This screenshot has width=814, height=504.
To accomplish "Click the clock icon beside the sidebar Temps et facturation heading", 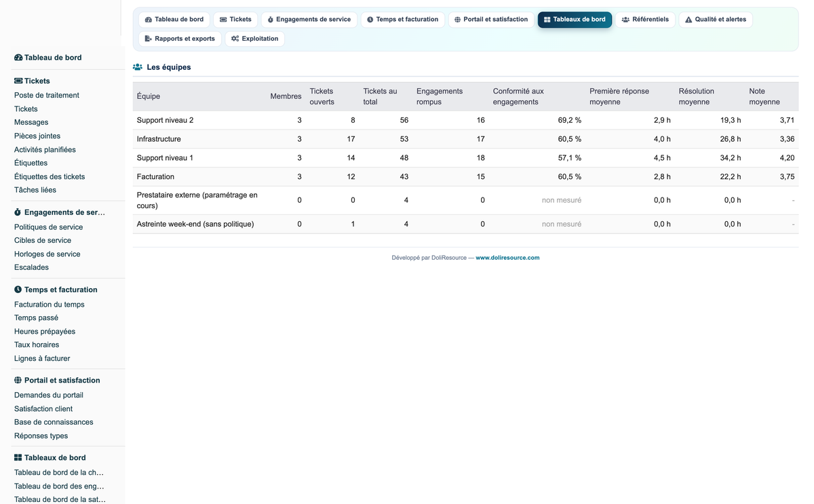I will tap(18, 290).
